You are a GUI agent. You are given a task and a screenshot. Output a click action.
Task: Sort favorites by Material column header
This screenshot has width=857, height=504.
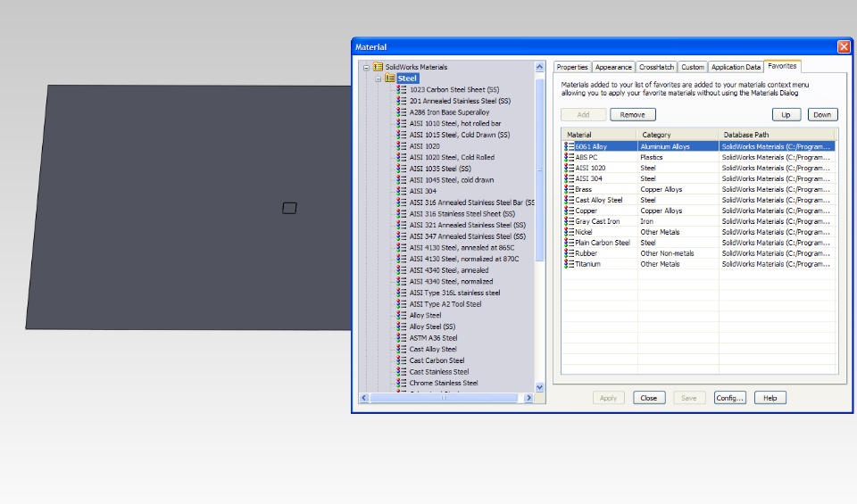(599, 135)
